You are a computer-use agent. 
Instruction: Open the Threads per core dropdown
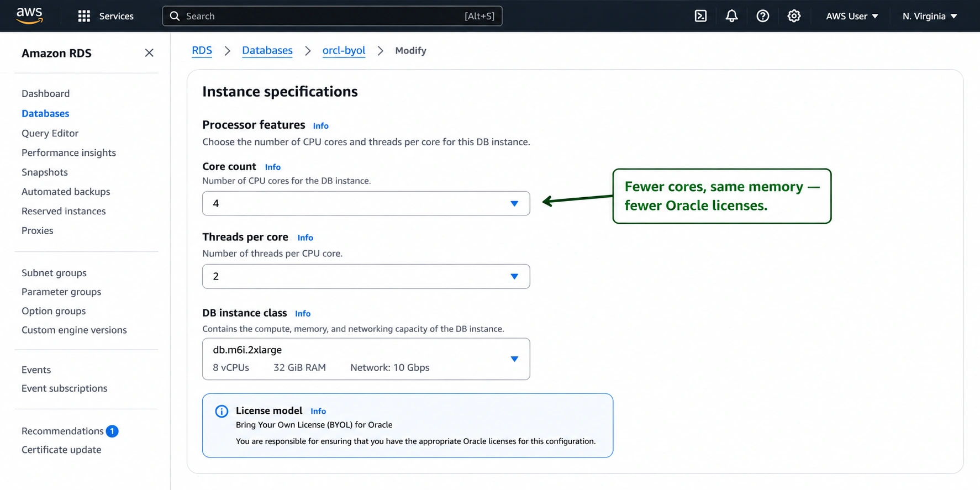tap(366, 276)
